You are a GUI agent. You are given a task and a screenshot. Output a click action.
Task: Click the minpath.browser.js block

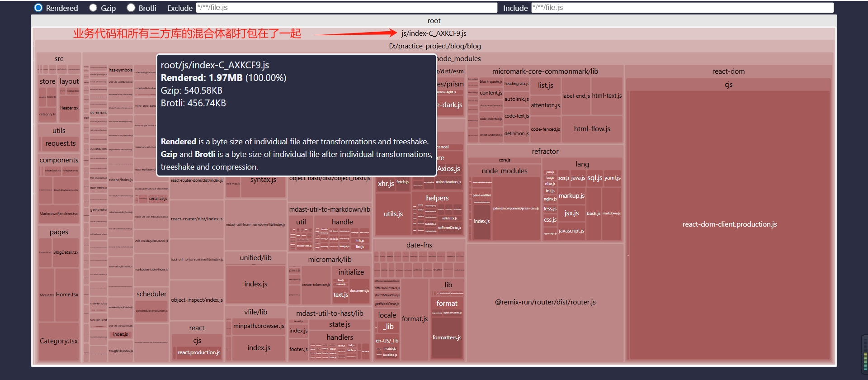pos(259,326)
